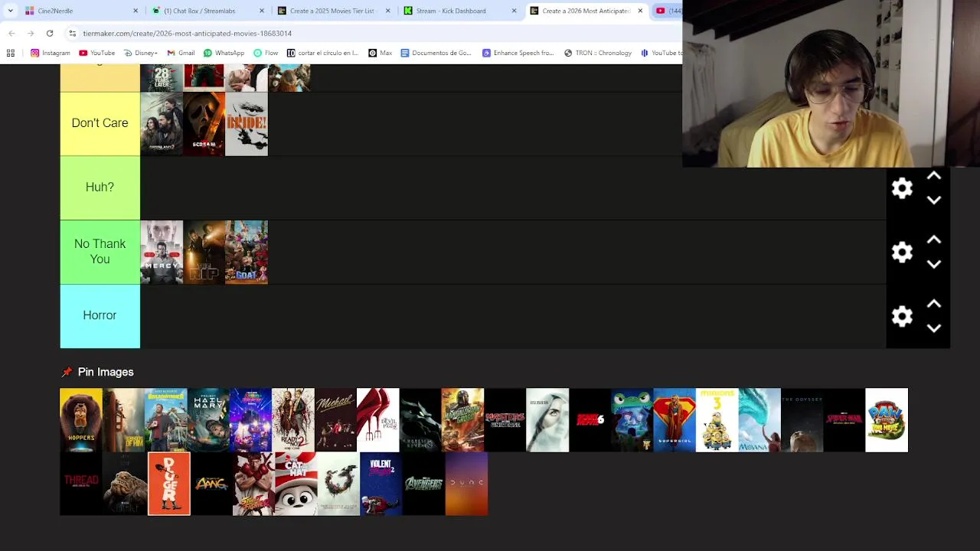
Task: Move the Huh? tier down with its arrow
Action: [x=934, y=201]
